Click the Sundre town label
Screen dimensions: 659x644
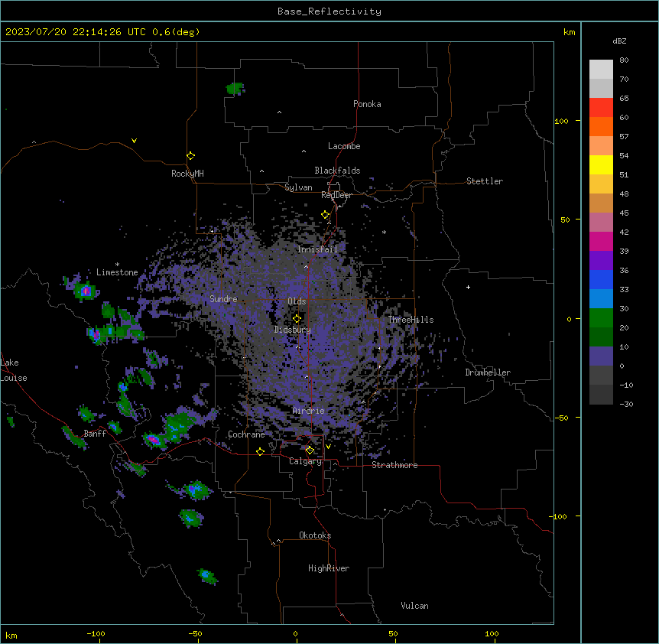pyautogui.click(x=223, y=299)
